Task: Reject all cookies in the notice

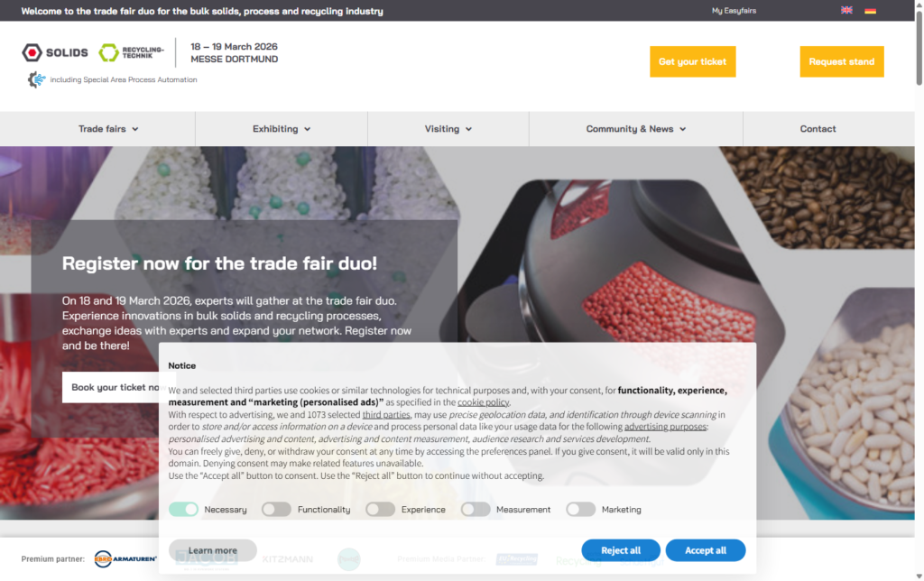Action: (621, 549)
